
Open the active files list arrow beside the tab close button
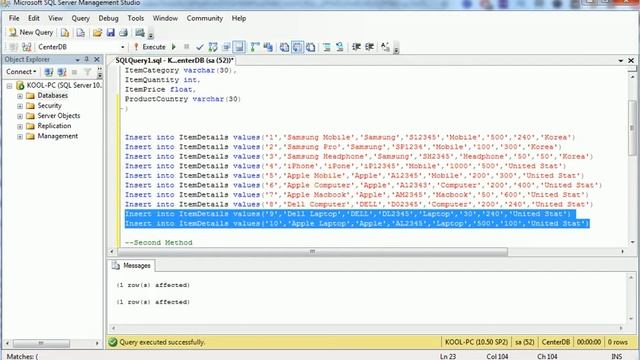(621, 60)
